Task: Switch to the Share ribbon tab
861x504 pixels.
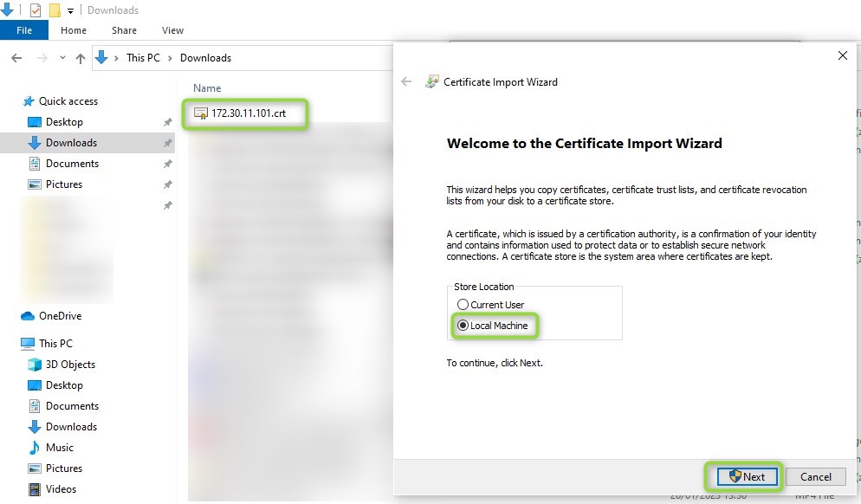Action: point(124,30)
